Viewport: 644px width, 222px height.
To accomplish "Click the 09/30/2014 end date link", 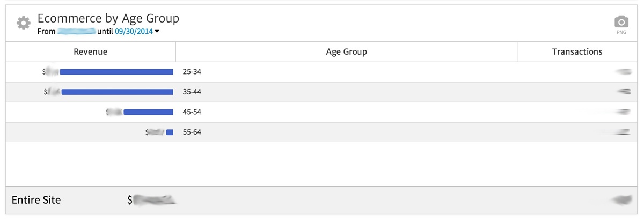I will click(133, 32).
